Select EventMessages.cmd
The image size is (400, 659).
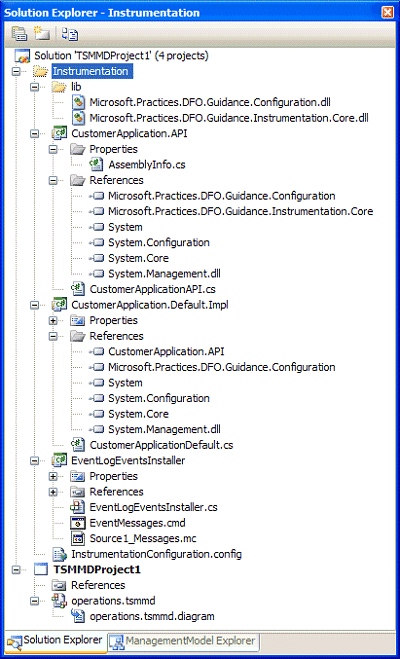click(x=137, y=523)
